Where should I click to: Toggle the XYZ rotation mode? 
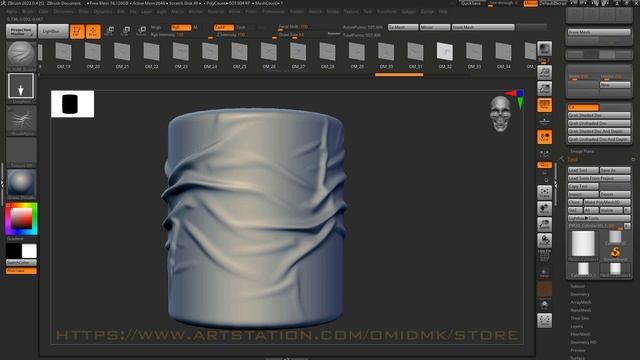pyautogui.click(x=544, y=165)
